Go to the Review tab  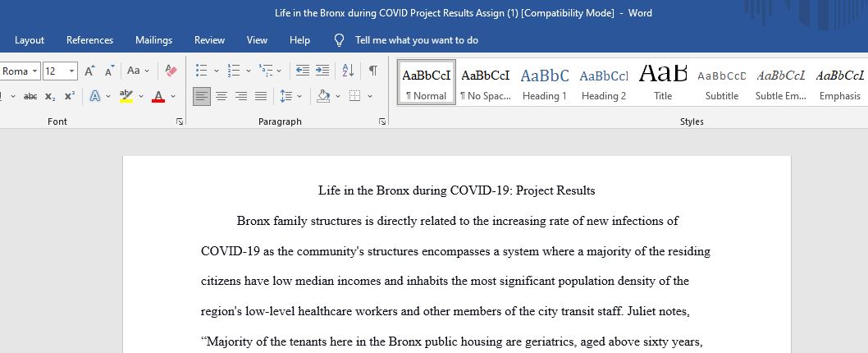(x=209, y=40)
